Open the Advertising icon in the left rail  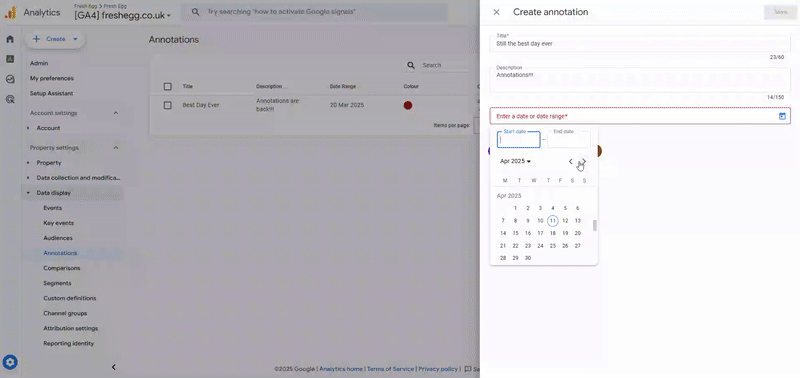point(10,99)
